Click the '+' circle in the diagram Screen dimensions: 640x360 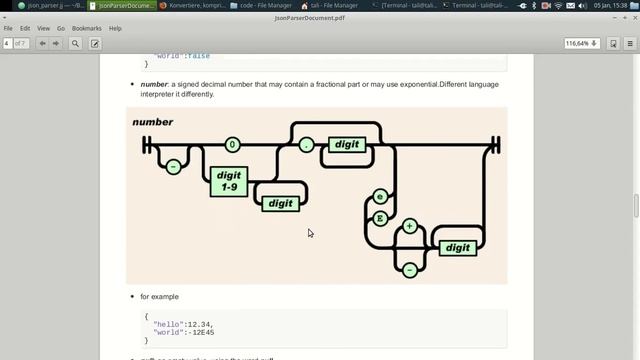click(x=410, y=226)
